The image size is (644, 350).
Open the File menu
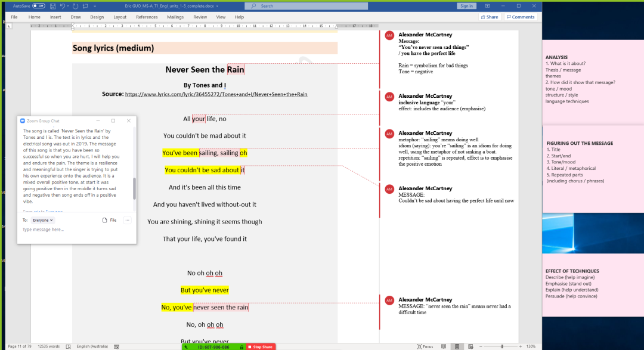(x=14, y=17)
